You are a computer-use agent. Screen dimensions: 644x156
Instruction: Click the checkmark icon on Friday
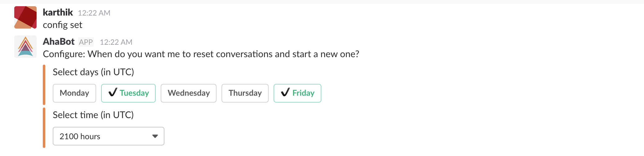tap(285, 93)
